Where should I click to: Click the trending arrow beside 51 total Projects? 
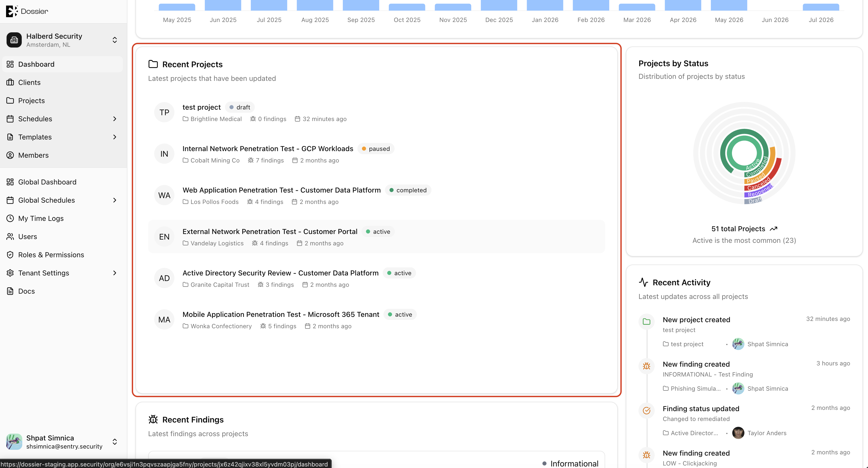click(773, 229)
